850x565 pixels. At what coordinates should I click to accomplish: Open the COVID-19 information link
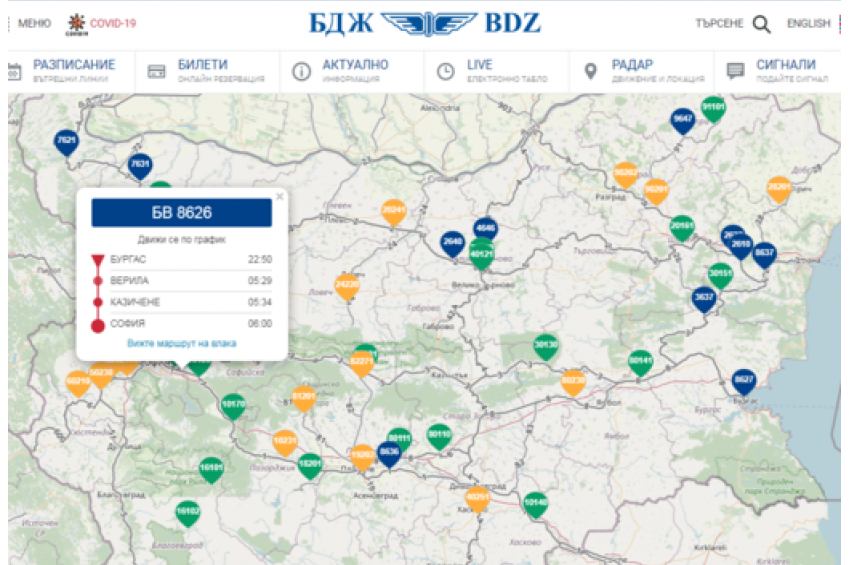(101, 23)
